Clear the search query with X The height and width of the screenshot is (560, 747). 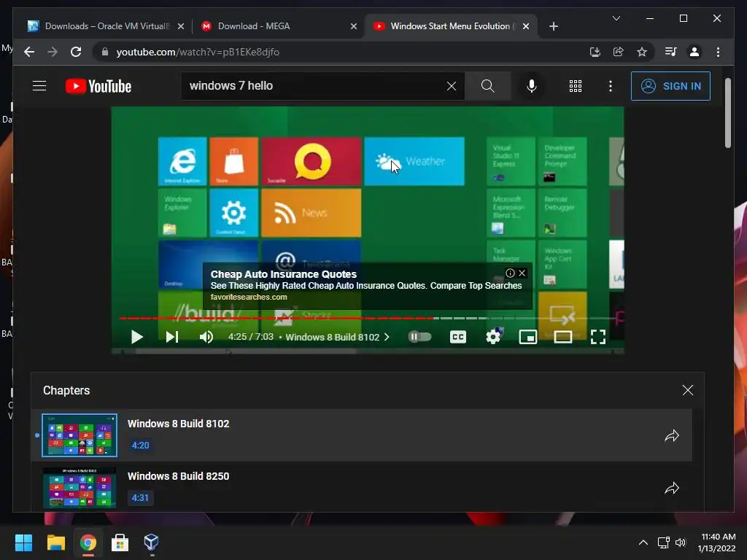(x=451, y=86)
